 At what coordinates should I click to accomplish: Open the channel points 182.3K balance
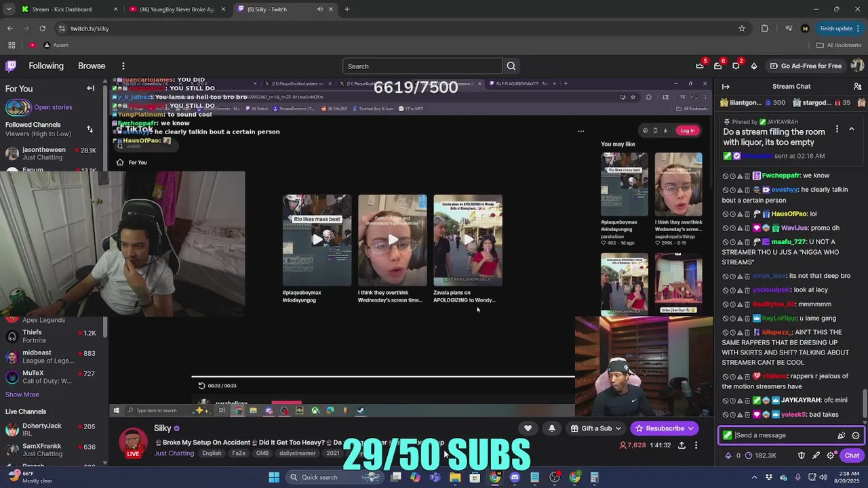coord(761,455)
